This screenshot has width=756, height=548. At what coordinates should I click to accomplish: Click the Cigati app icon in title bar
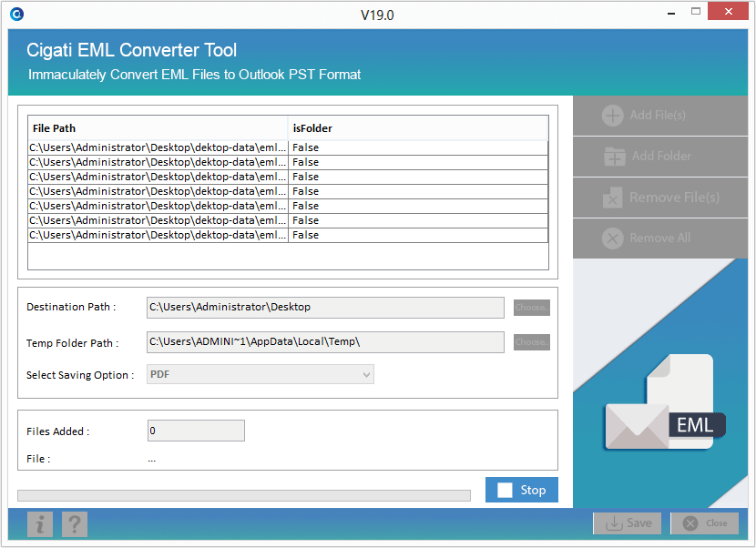[x=17, y=15]
